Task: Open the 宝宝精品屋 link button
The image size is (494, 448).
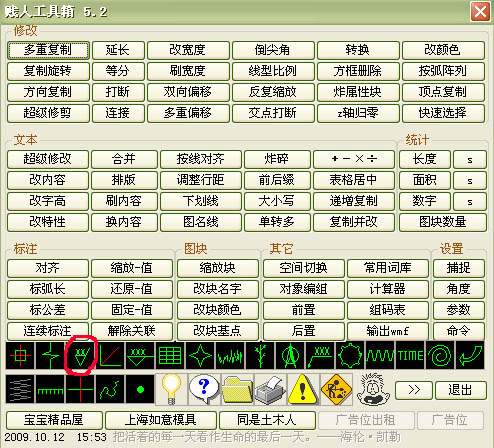Action: (54, 420)
